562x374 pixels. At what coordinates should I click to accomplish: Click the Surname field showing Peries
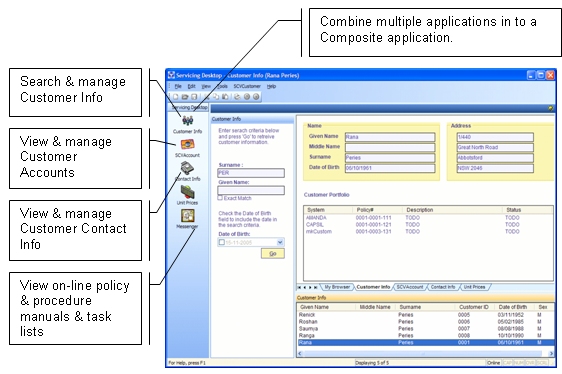point(390,158)
